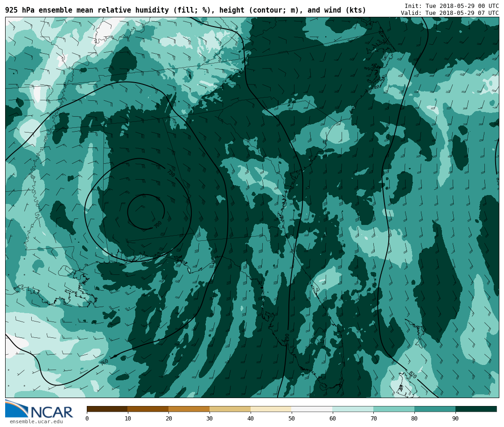Select the Valid time label
Screen dimensions: 504x427
point(449,13)
